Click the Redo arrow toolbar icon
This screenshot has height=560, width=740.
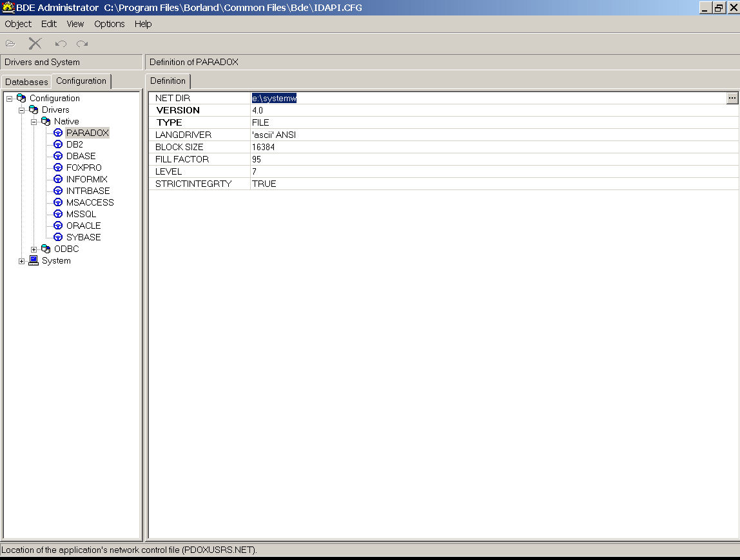point(82,44)
